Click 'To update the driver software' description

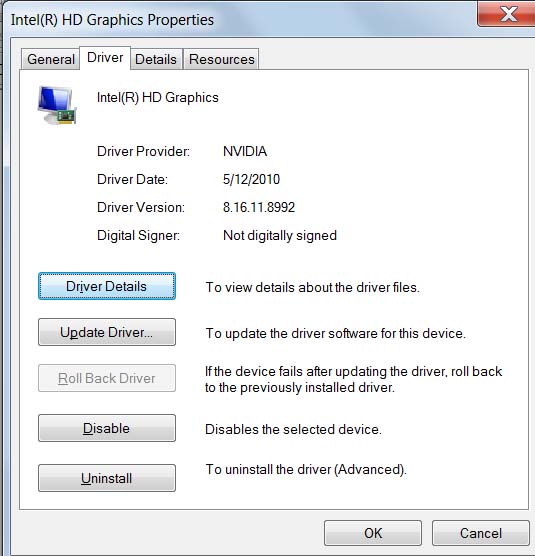coord(335,333)
